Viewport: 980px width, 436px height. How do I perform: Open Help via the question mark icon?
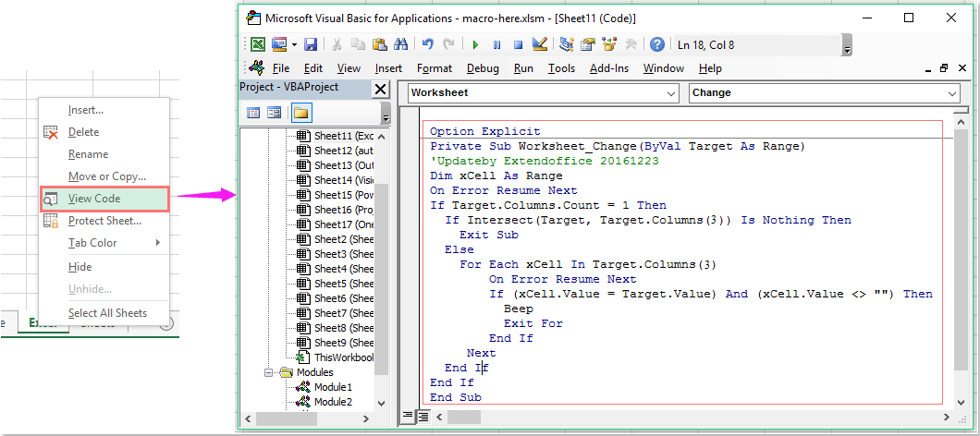tap(656, 44)
